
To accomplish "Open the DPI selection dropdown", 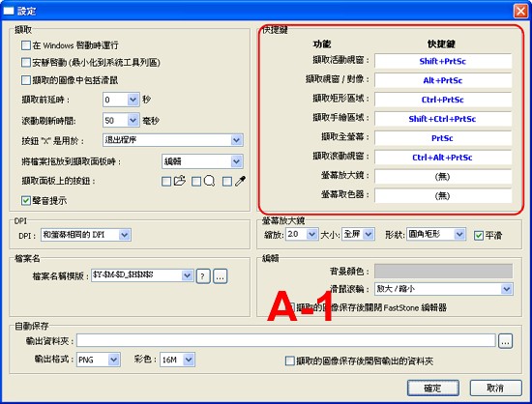I will pos(125,235).
